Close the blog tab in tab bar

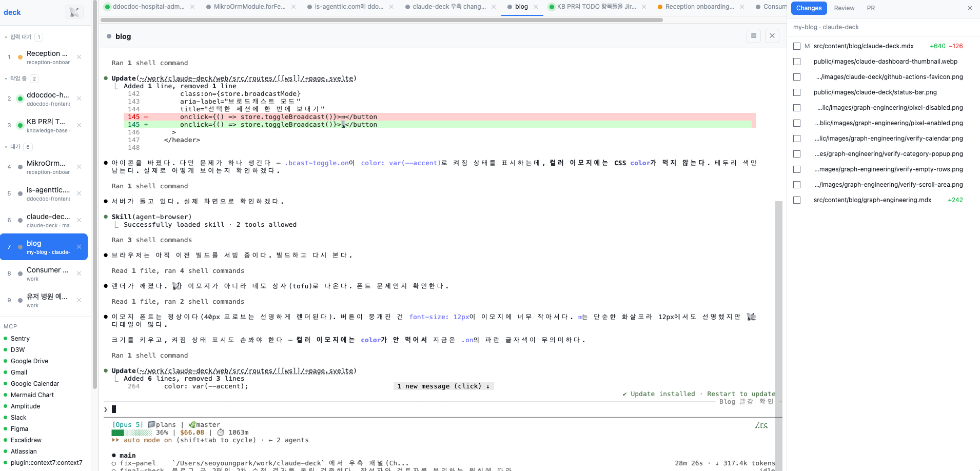point(536,7)
